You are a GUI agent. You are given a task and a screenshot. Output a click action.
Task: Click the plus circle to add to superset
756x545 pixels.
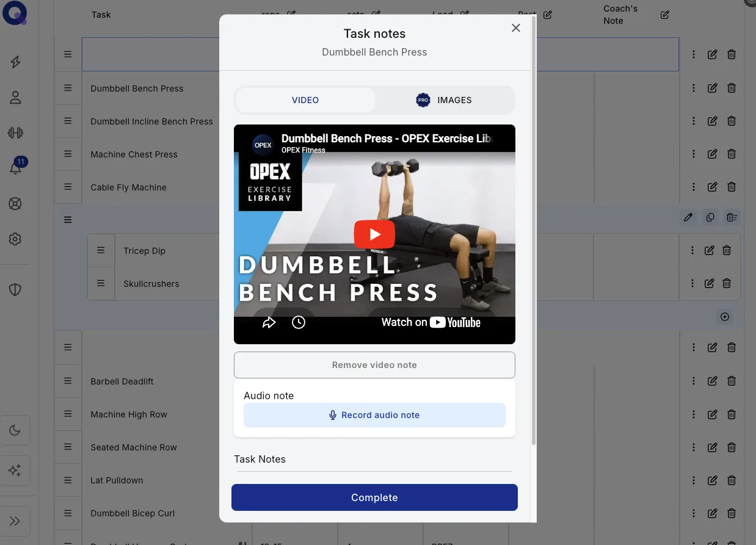click(725, 317)
